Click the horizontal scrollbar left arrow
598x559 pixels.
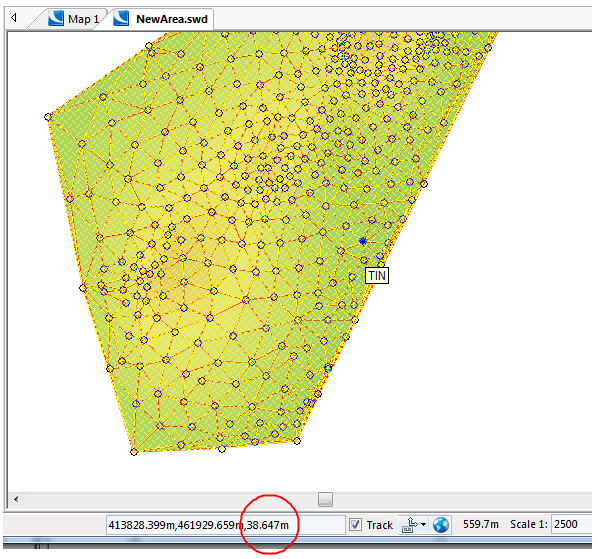(16, 499)
